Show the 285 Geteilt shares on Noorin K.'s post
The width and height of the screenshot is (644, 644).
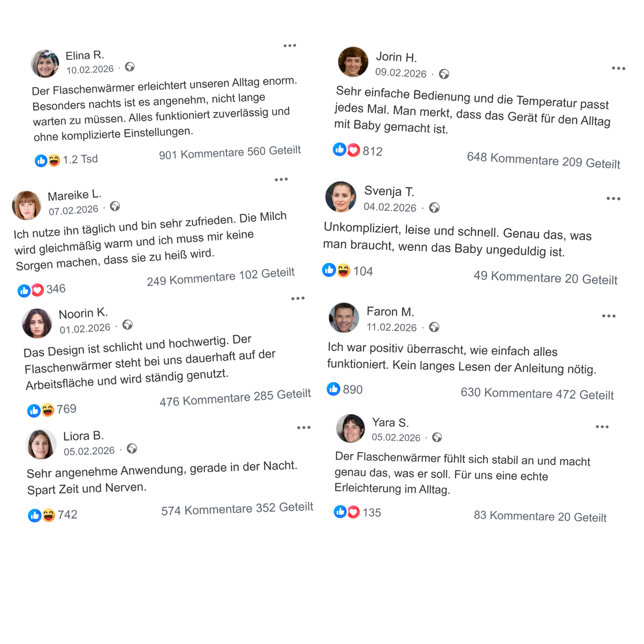click(x=282, y=395)
